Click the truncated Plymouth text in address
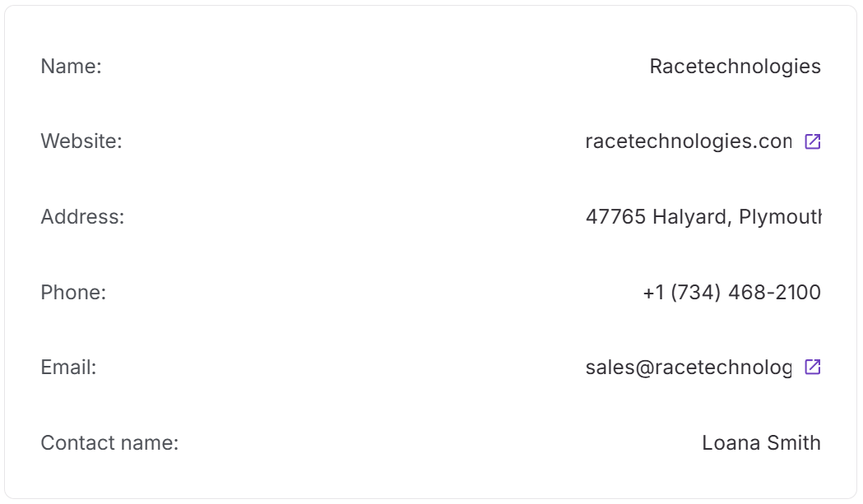 coord(780,217)
